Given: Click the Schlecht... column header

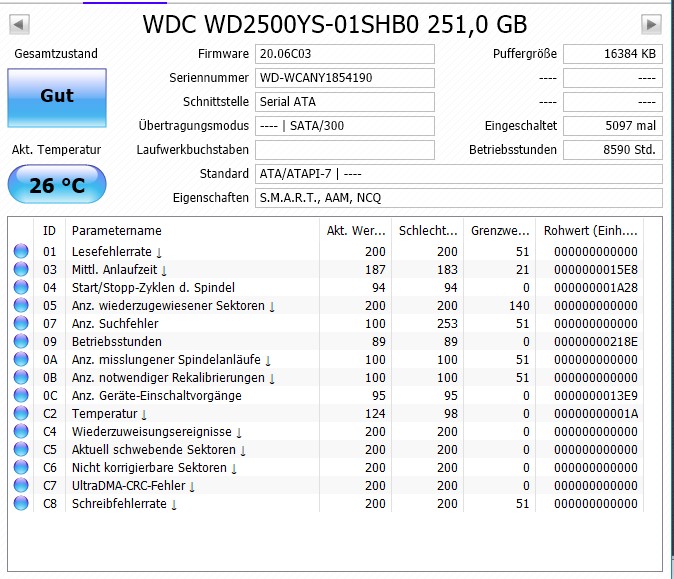Looking at the screenshot, I should (x=428, y=231).
